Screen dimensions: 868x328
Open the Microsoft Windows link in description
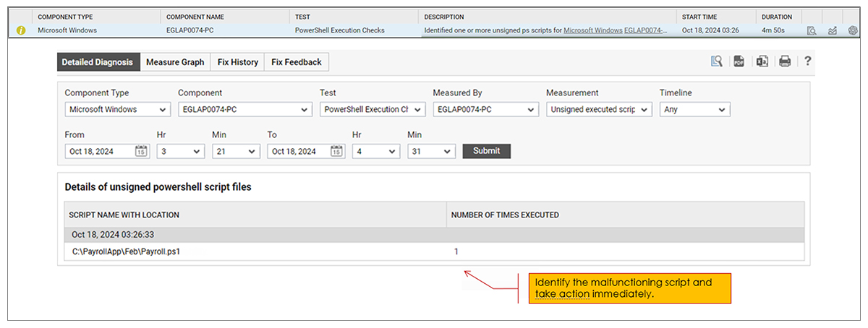[x=592, y=30]
